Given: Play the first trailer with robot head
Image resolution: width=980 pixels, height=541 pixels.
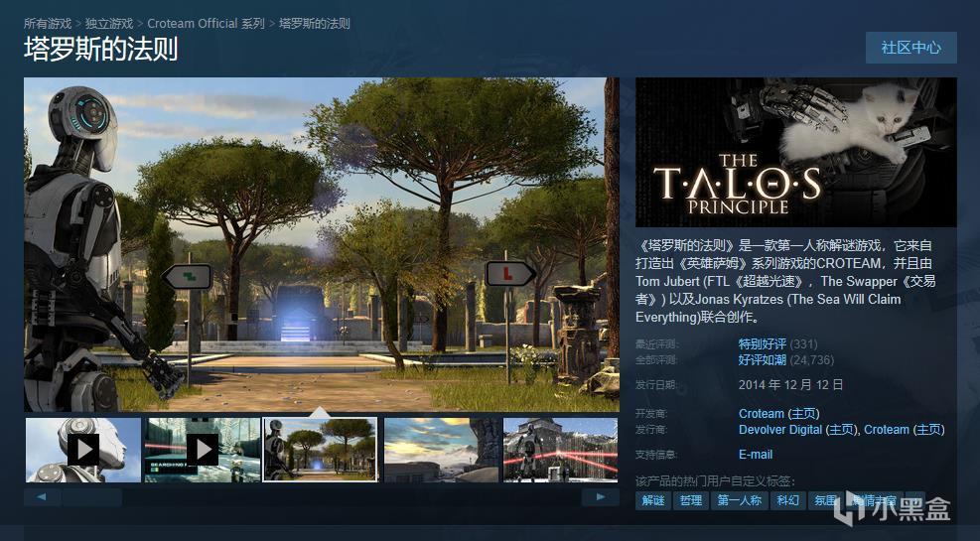Looking at the screenshot, I should point(83,450).
